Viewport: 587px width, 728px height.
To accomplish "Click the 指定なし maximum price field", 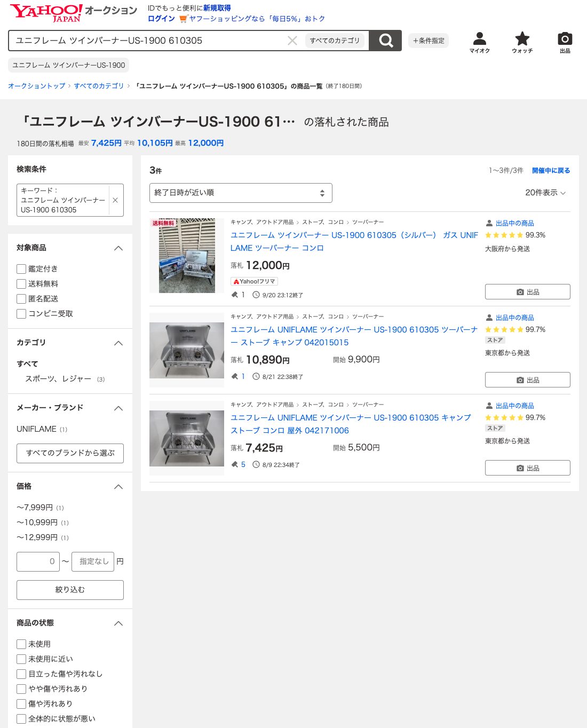I will pyautogui.click(x=93, y=561).
